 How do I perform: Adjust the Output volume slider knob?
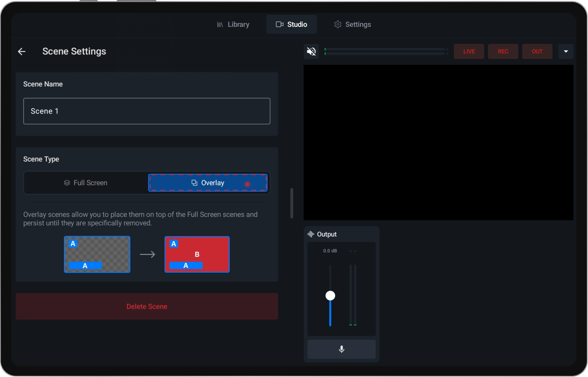click(330, 295)
